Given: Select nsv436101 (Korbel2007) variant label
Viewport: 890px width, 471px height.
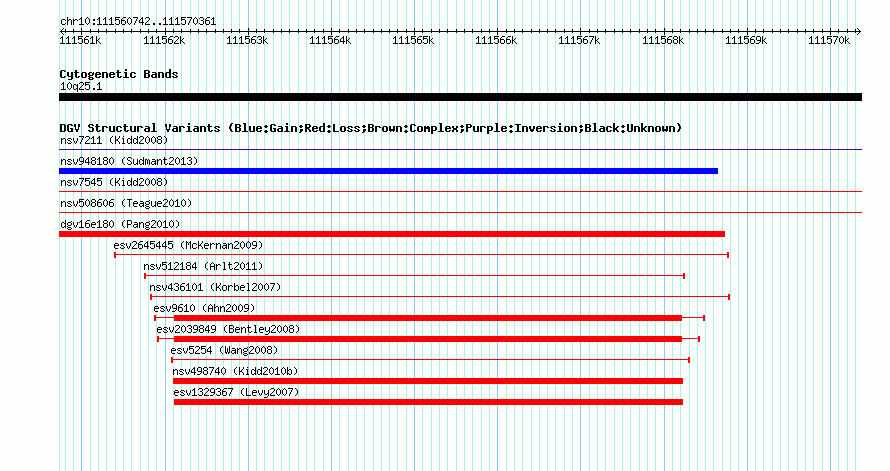Looking at the screenshot, I should 215,287.
